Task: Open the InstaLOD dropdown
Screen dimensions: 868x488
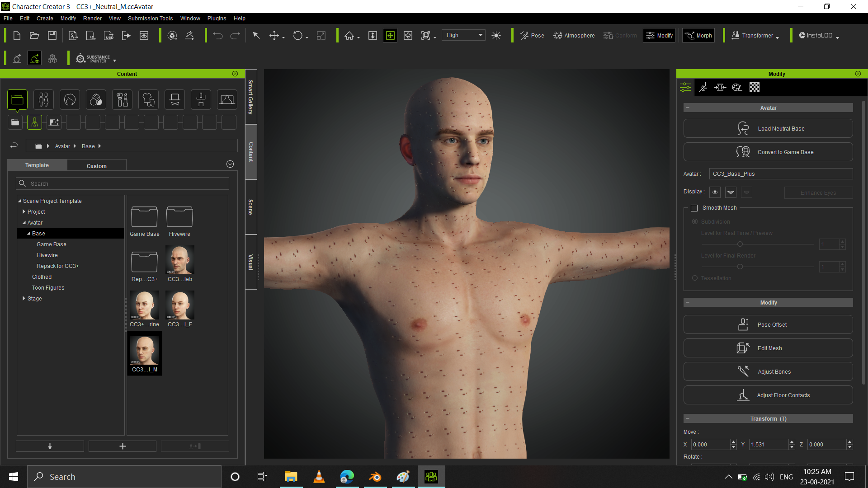Action: [x=818, y=36]
